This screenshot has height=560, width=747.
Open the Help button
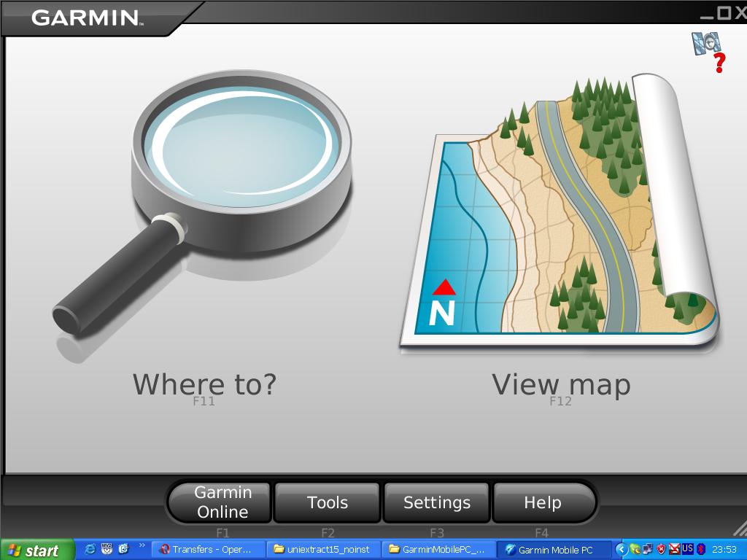tap(543, 502)
